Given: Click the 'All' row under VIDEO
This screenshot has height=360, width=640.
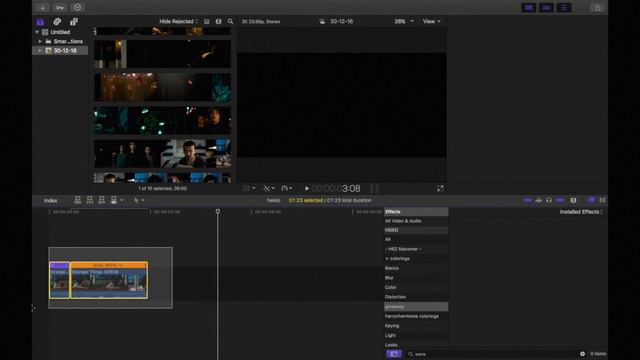Looking at the screenshot, I should coord(416,240).
